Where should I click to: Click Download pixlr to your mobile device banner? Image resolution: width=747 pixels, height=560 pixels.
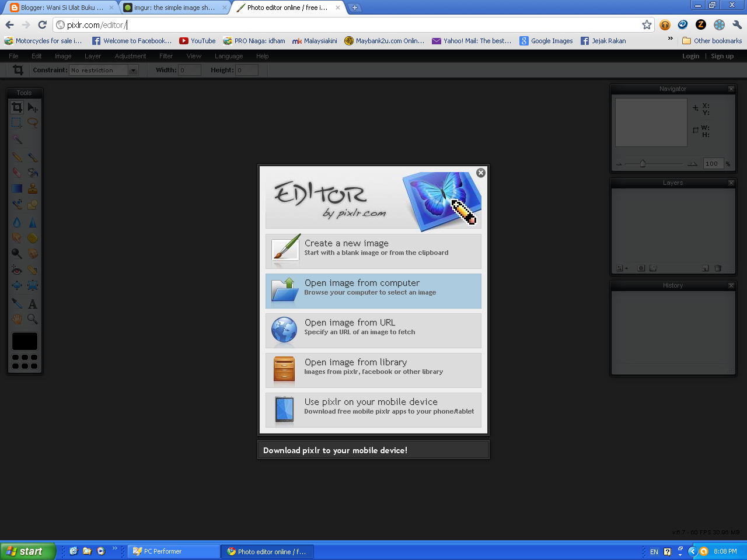click(373, 450)
